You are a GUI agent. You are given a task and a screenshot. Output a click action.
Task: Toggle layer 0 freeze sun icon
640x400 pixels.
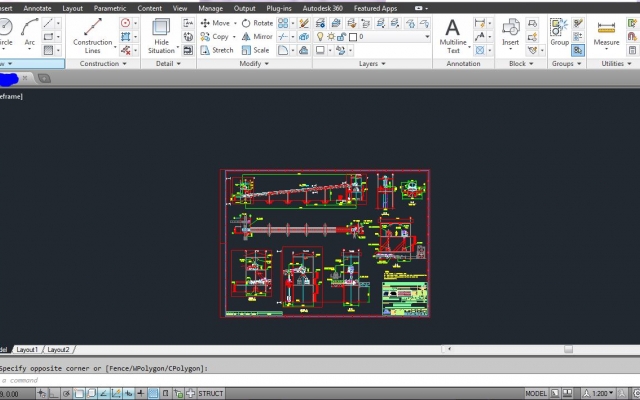[x=331, y=37]
